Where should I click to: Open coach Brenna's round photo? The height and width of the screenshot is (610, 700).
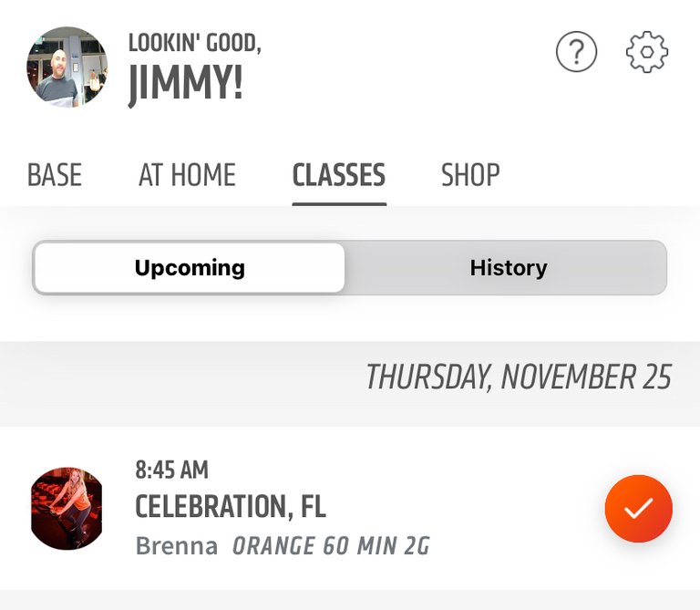[67, 508]
